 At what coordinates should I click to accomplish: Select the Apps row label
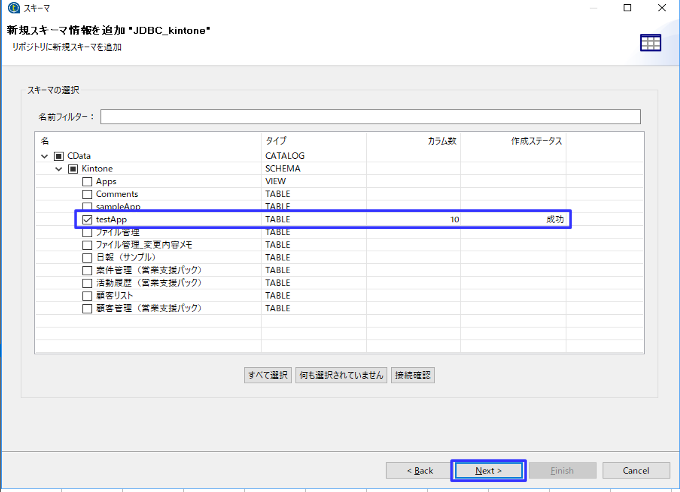coord(106,181)
